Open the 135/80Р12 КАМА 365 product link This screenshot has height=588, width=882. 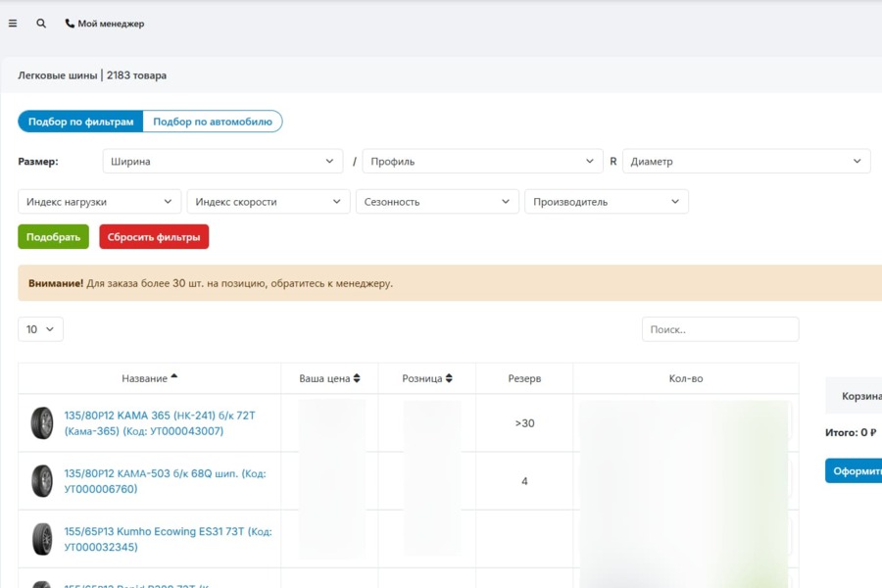pos(160,423)
